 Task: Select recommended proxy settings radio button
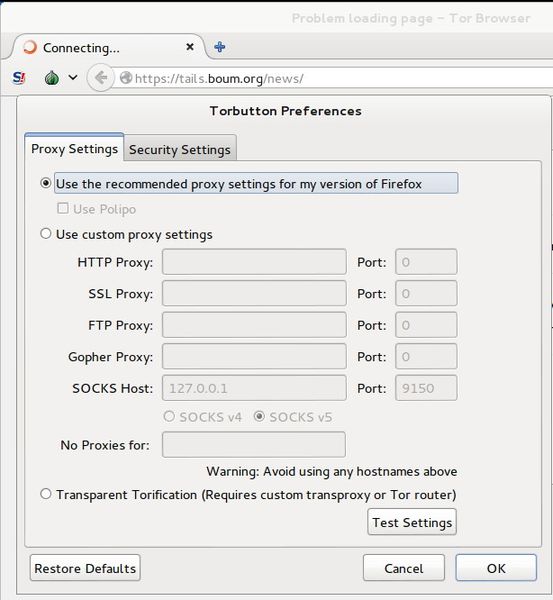[x=46, y=183]
